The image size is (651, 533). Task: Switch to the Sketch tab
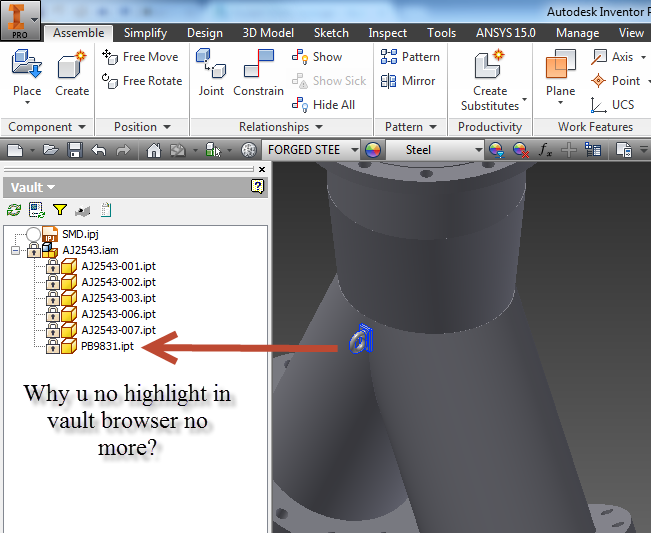331,33
